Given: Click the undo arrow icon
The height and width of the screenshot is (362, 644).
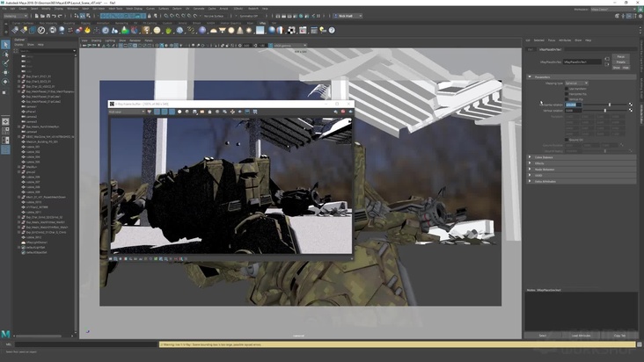Looking at the screenshot, I should (x=54, y=16).
